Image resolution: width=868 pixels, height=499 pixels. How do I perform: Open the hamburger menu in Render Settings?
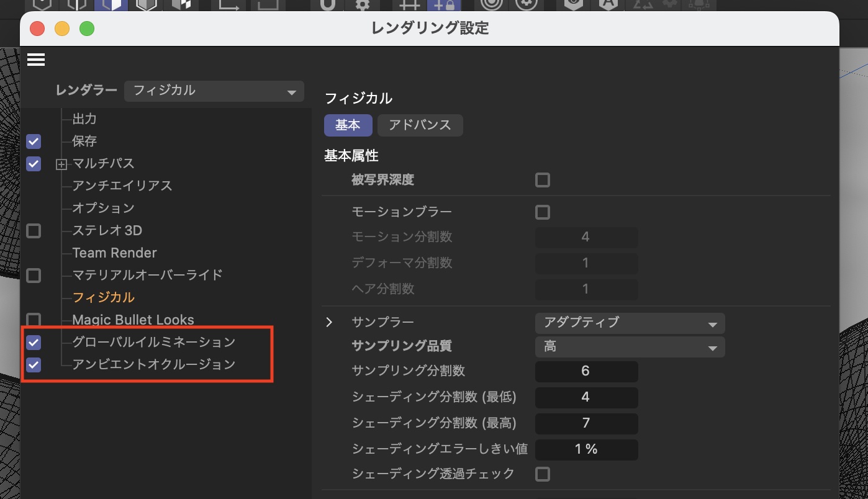click(x=36, y=60)
